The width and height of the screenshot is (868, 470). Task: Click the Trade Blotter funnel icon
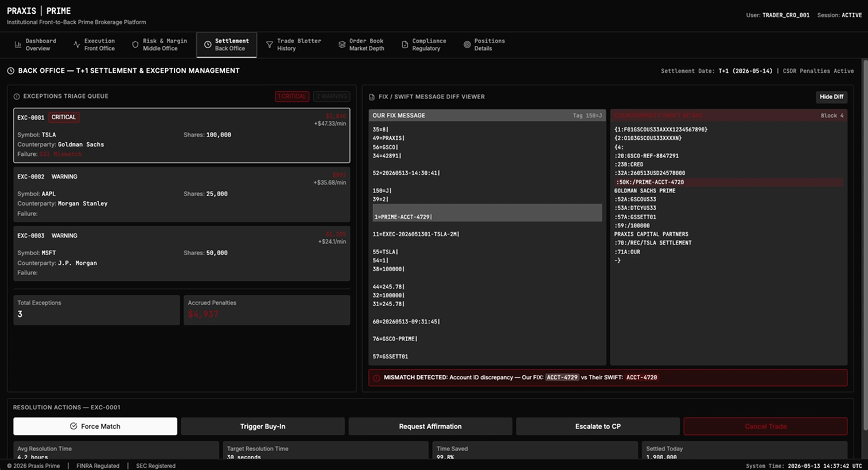[270, 45]
